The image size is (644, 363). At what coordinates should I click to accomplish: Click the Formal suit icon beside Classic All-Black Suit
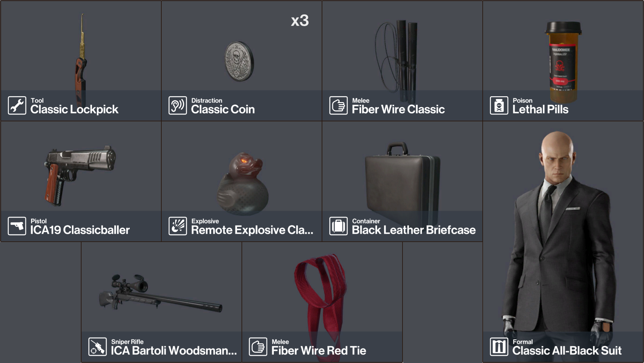pos(499,347)
